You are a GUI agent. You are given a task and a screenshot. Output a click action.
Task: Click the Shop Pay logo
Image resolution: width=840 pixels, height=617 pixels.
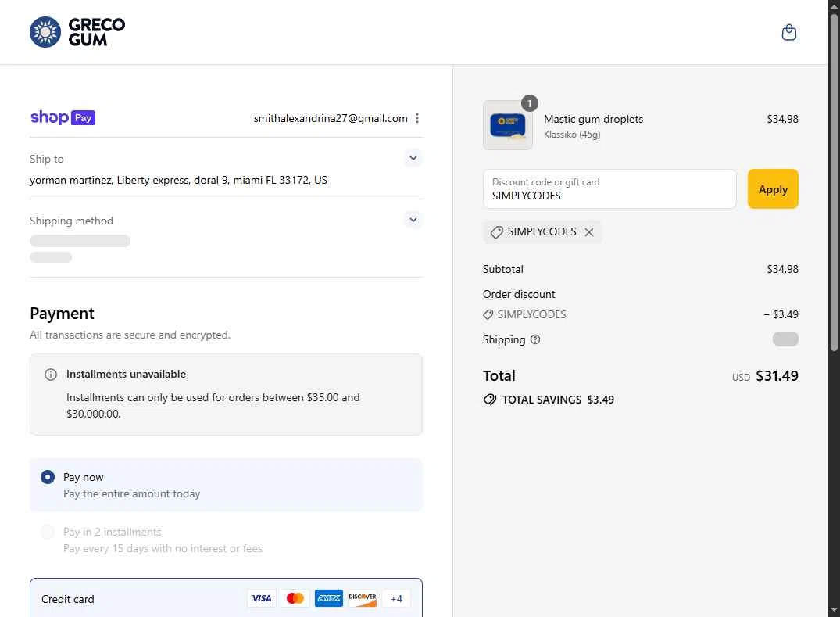(63, 117)
